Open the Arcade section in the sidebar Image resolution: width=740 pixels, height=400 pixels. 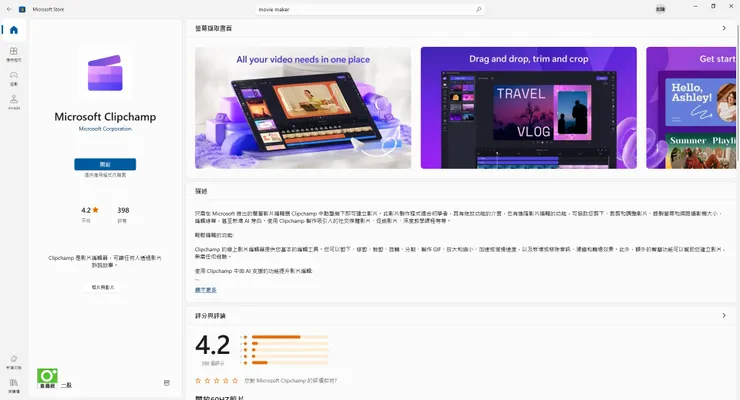[14, 102]
